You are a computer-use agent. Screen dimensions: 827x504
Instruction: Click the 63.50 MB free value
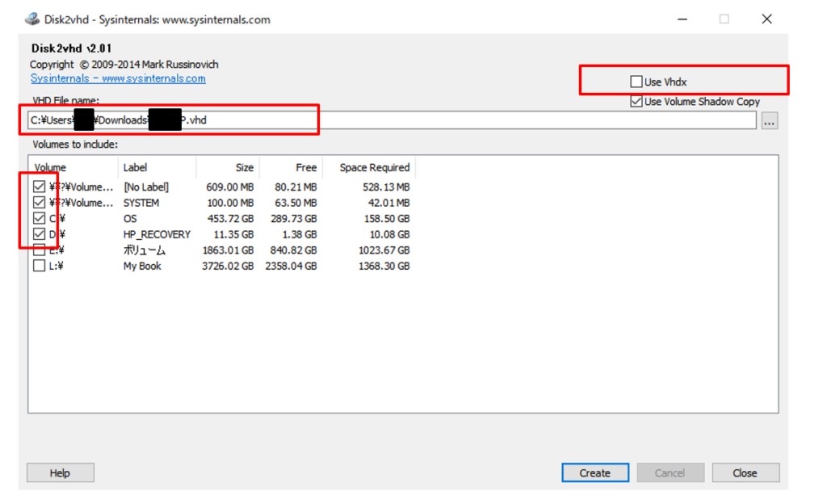click(296, 203)
